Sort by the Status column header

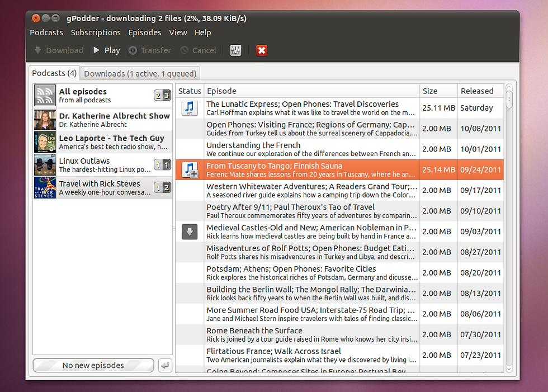point(190,91)
